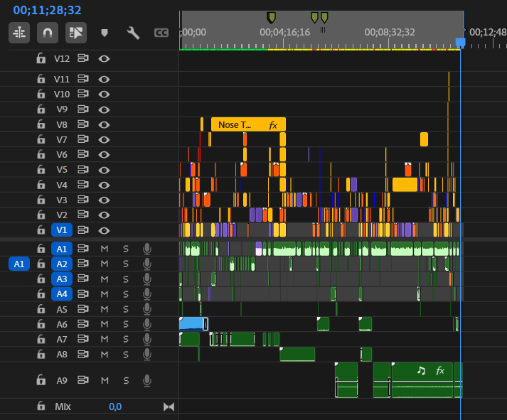Lock the A9 audio track
Screen dimensions: 507x420
point(41,380)
